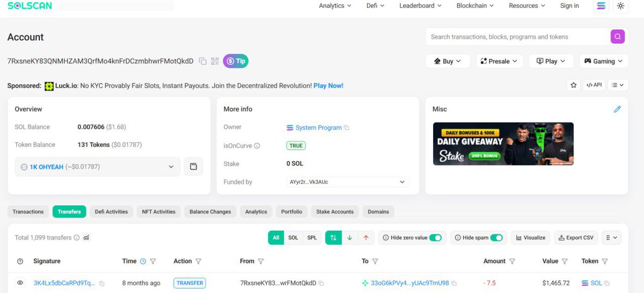Show both in and out flow directions
644x293 pixels.
(x=333, y=238)
